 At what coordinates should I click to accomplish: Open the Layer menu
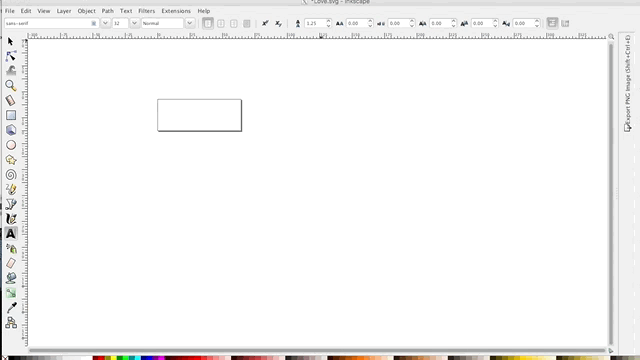click(x=64, y=11)
